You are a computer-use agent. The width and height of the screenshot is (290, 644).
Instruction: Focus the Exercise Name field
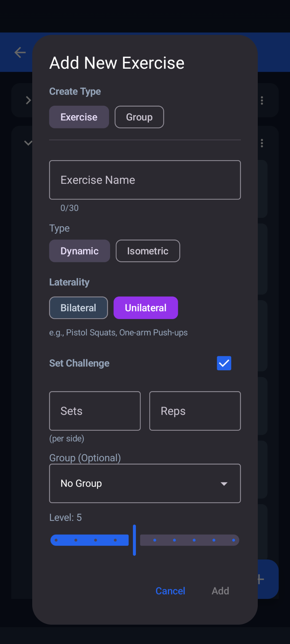click(145, 180)
